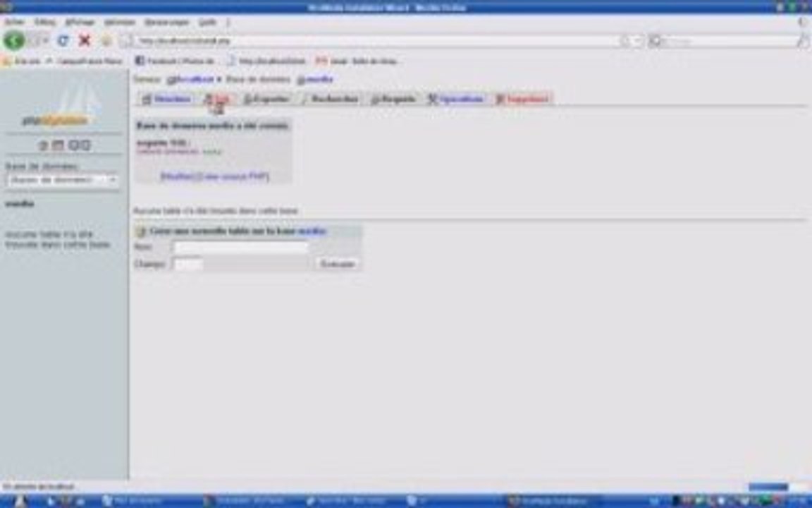Screen dimensions: 812x508
Task: Open the phpMyAdmin documentation sidebar icon
Action: 73,145
